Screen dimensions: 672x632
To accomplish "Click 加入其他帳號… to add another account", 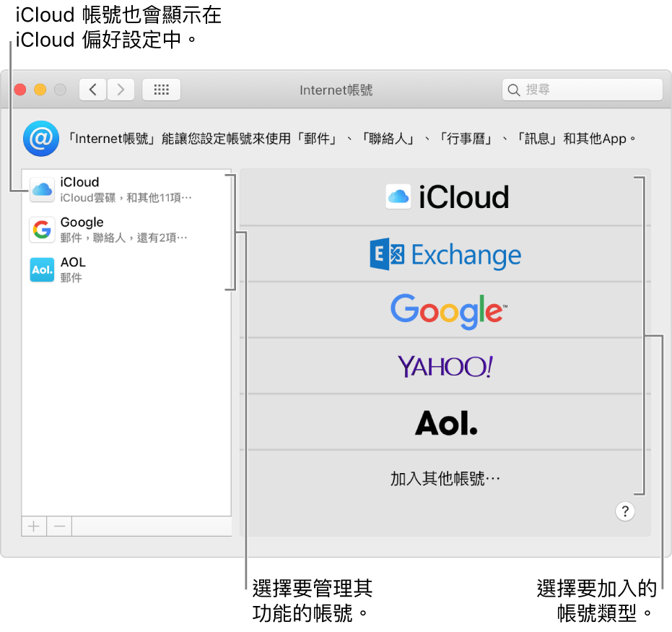I will (445, 478).
